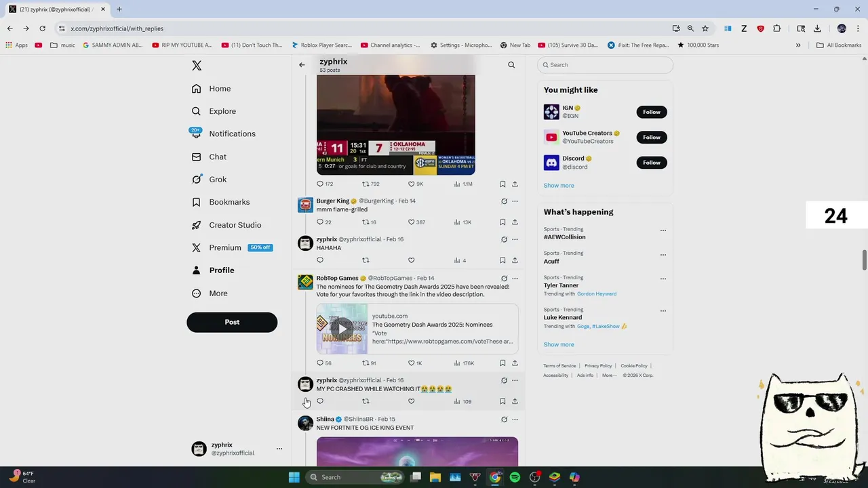868x488 pixels.
Task: Bookmark the HAHAHA reply
Action: [x=502, y=260]
